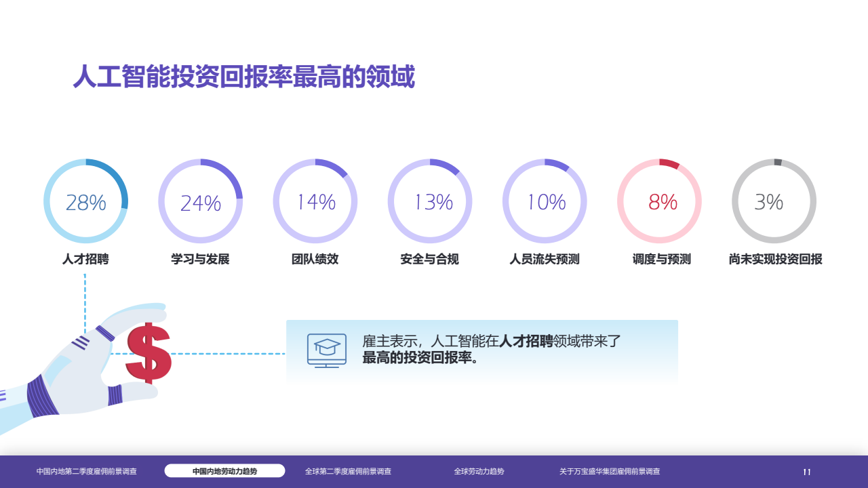Select the 24% learning and development ring
This screenshot has height=488, width=868.
200,201
